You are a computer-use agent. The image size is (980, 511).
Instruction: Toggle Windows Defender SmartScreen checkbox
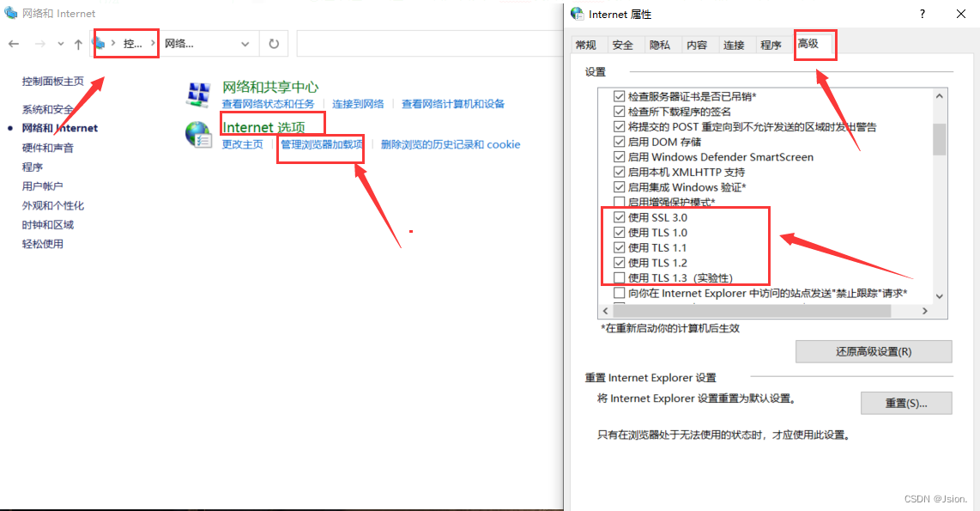620,157
